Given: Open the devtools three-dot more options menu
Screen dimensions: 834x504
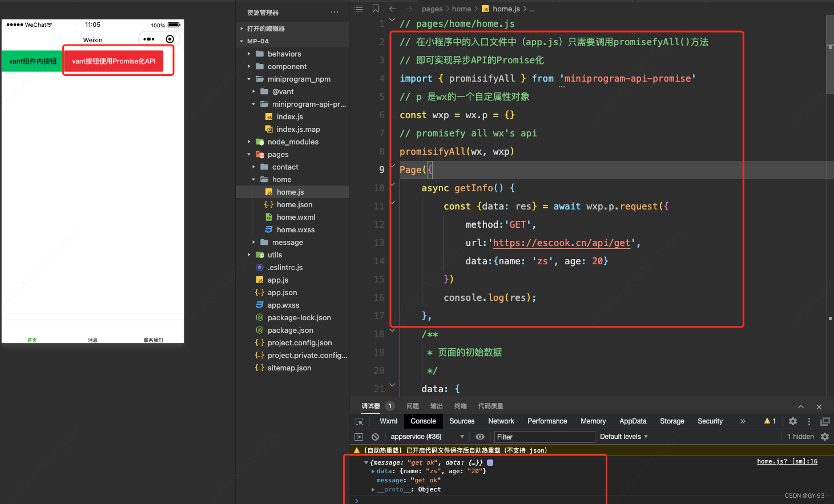Looking at the screenshot, I should [x=809, y=421].
